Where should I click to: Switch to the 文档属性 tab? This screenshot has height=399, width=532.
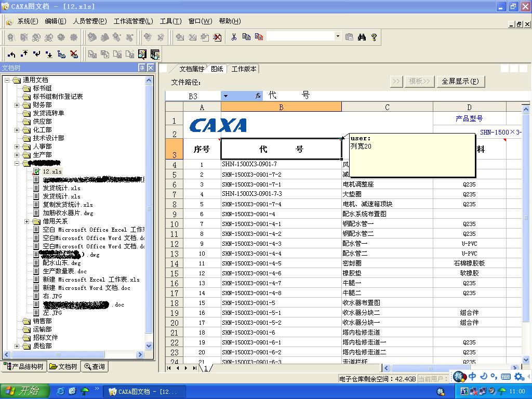tap(192, 69)
